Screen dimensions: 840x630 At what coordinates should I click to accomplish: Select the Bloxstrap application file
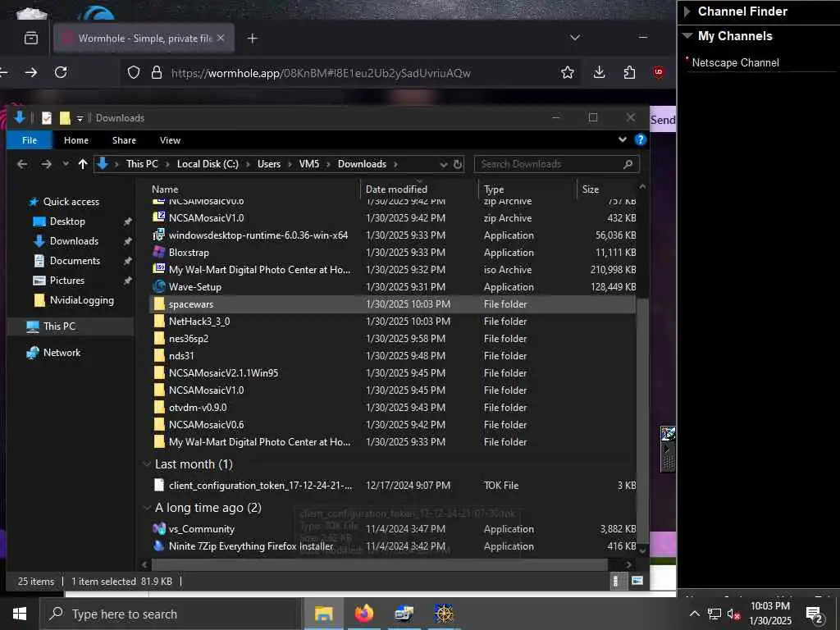tap(189, 253)
